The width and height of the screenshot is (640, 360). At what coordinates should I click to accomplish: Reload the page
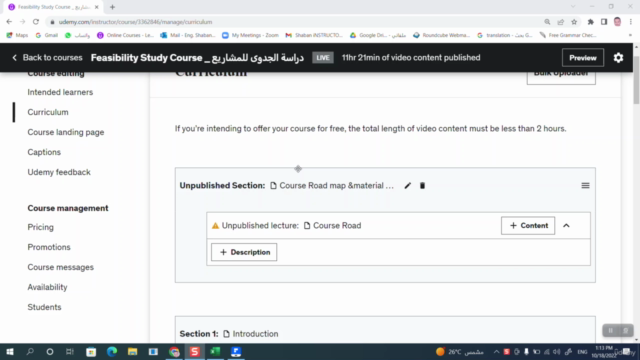tap(36, 22)
